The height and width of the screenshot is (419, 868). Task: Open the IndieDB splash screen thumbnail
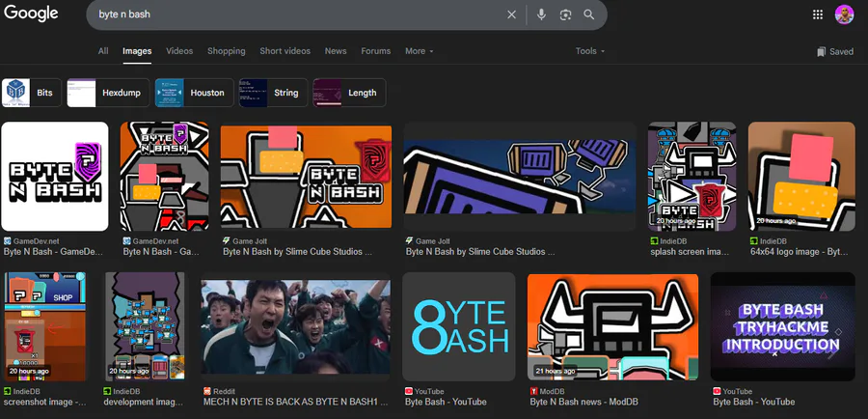click(x=692, y=177)
